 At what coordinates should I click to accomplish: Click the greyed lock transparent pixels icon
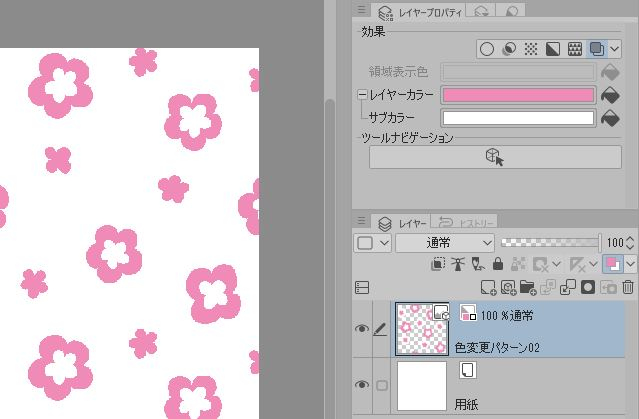coord(518,264)
